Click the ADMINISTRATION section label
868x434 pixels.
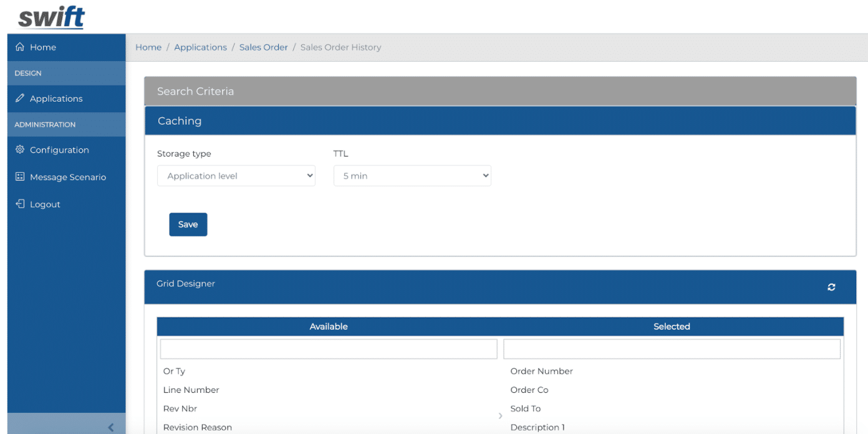coord(45,125)
